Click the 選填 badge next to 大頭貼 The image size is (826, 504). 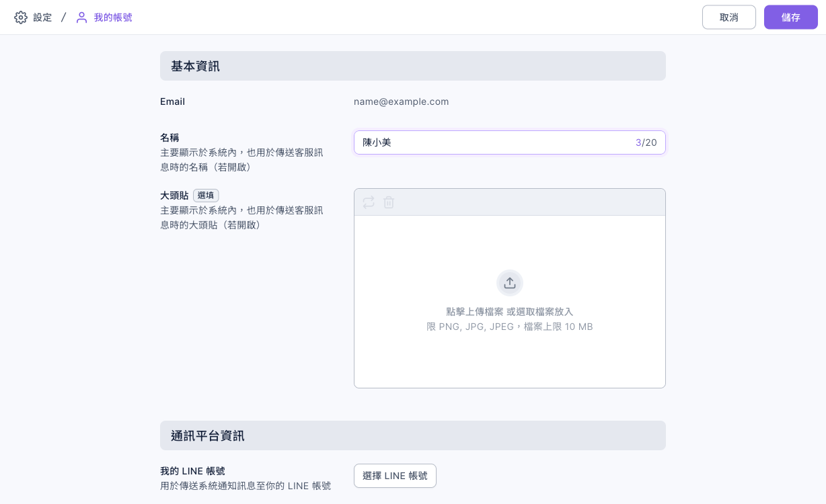[206, 196]
